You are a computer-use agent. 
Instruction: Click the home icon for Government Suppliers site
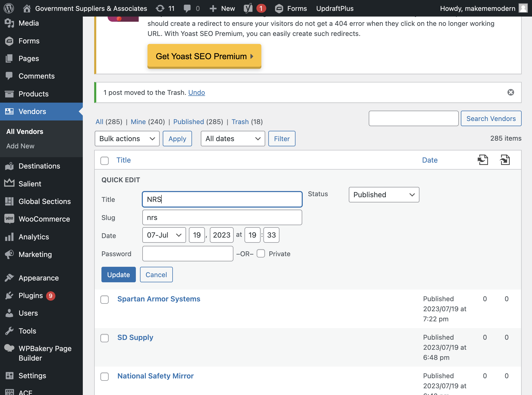[x=27, y=8]
